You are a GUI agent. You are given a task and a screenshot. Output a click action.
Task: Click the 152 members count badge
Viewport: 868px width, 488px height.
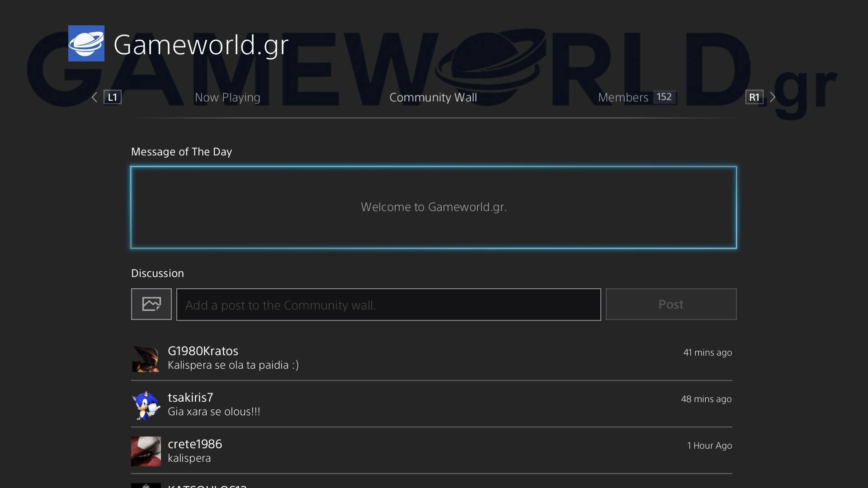tap(664, 97)
